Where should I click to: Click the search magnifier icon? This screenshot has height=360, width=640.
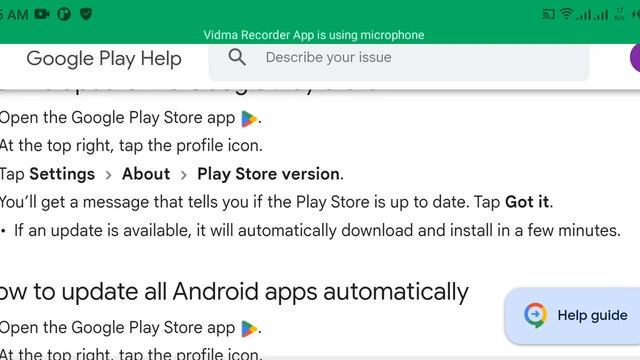coord(237,57)
